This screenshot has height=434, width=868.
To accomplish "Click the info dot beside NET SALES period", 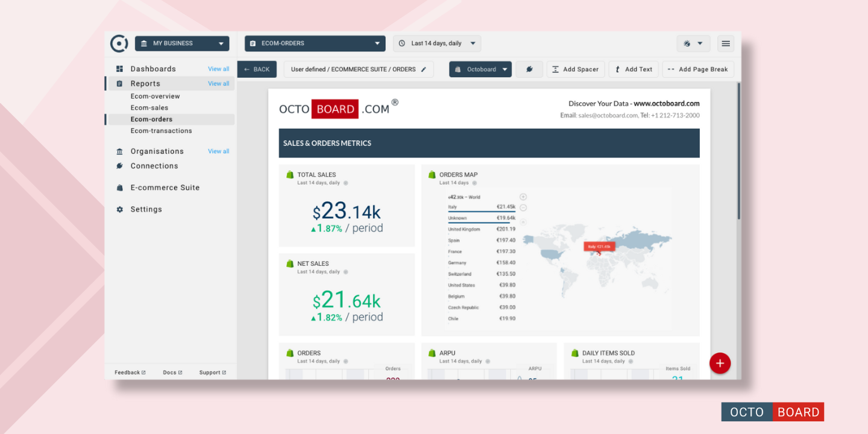I will 345,272.
